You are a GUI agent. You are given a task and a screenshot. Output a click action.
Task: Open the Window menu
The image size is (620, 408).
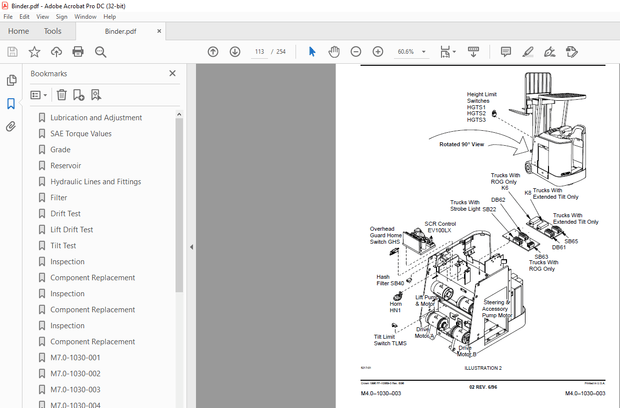85,17
